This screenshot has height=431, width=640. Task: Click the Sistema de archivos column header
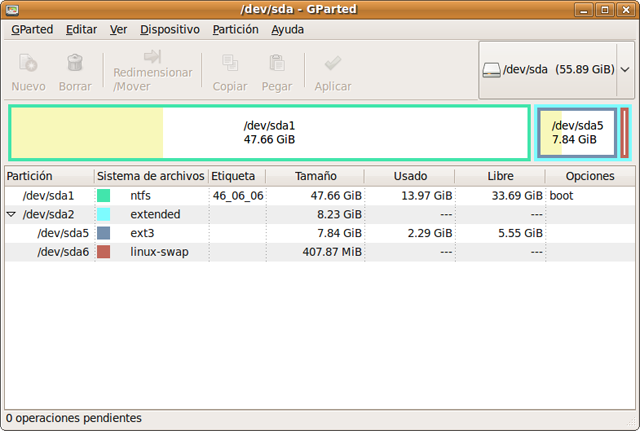point(150,176)
